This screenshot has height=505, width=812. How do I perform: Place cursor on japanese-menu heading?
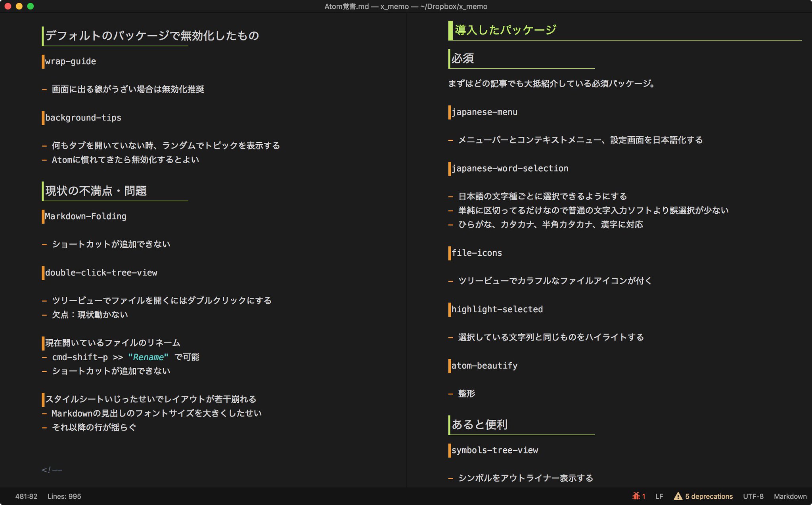(x=484, y=112)
